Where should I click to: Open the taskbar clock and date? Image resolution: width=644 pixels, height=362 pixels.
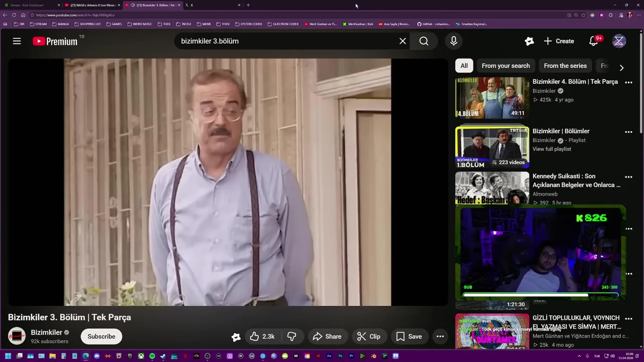coord(626,356)
